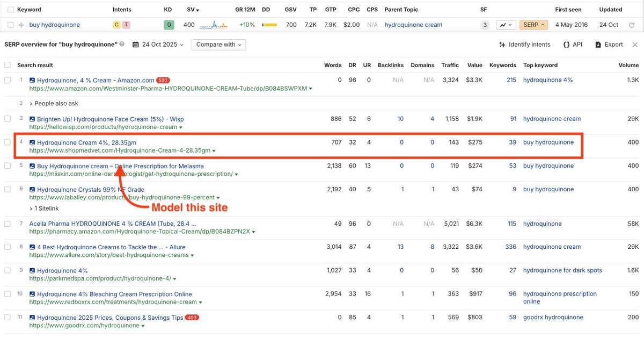This screenshot has width=644, height=338.
Task: Click image icon beside Hydroquinone Cream 4%, 28.35gm
Action: point(32,143)
